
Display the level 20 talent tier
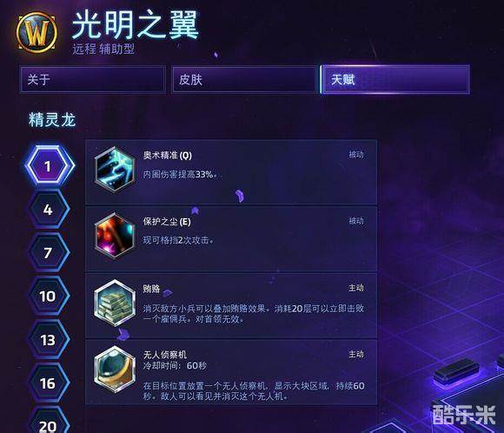point(49,422)
